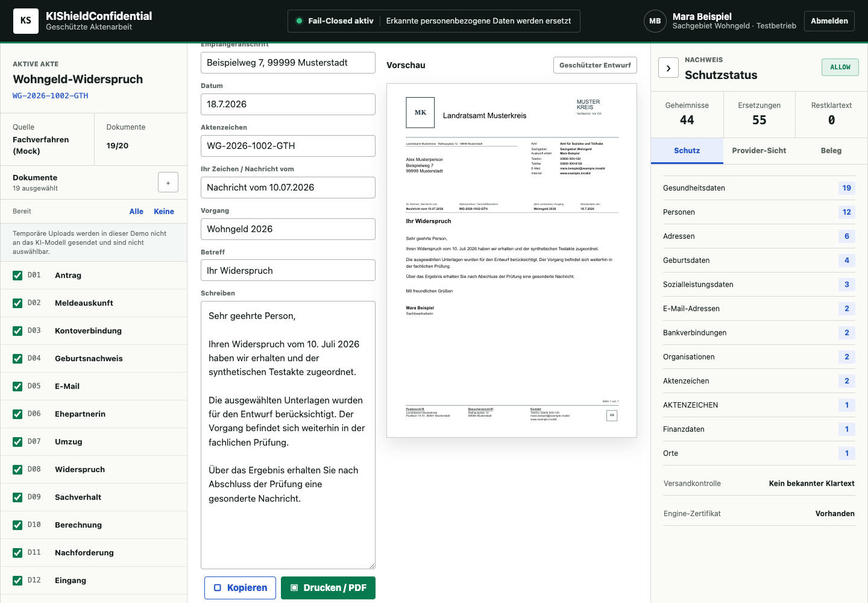Click the letter preview page
Screen dimensions: 868x603
tap(512, 260)
